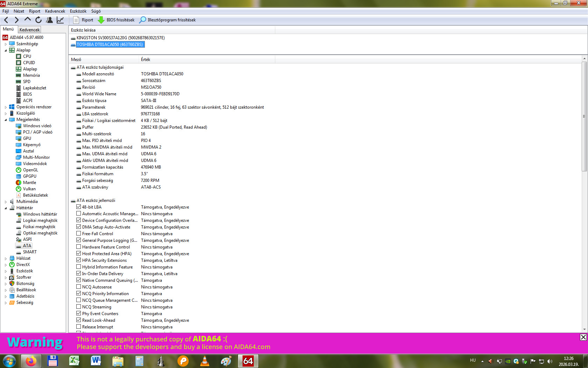This screenshot has height=368, width=588.
Task: Toggle the Host Protected Area (HPA) checkbox
Action: [79, 253]
